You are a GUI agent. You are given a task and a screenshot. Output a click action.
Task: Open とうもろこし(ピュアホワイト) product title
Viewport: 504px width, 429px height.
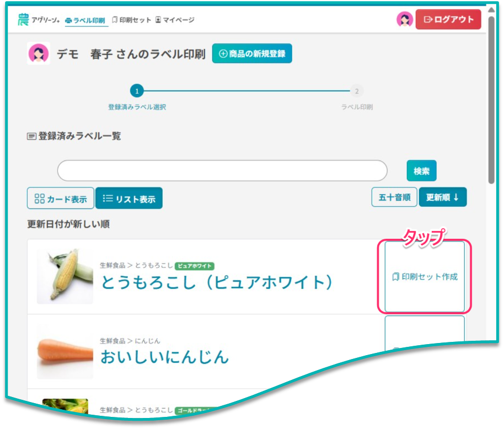coord(217,282)
